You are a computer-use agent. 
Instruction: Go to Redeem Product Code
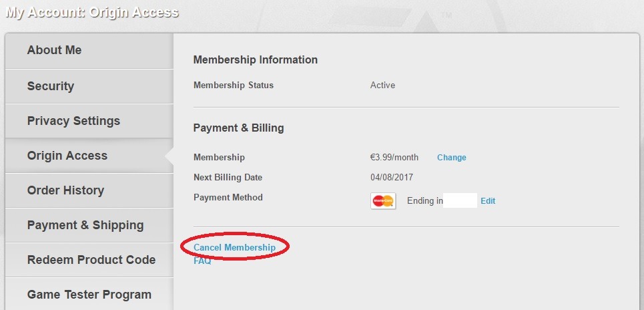tap(89, 260)
